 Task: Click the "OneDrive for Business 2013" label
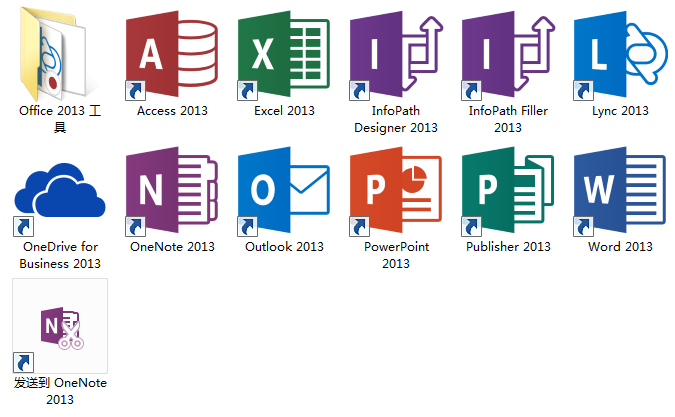point(60,255)
